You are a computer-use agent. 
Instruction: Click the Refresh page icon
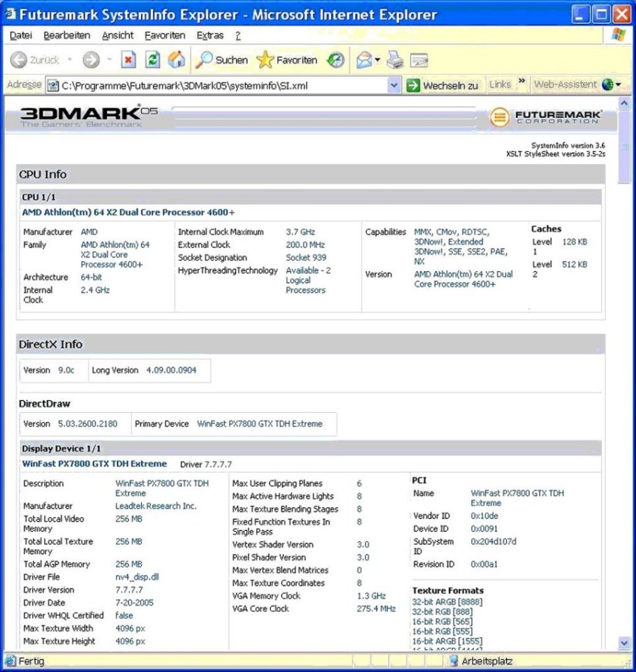point(152,60)
